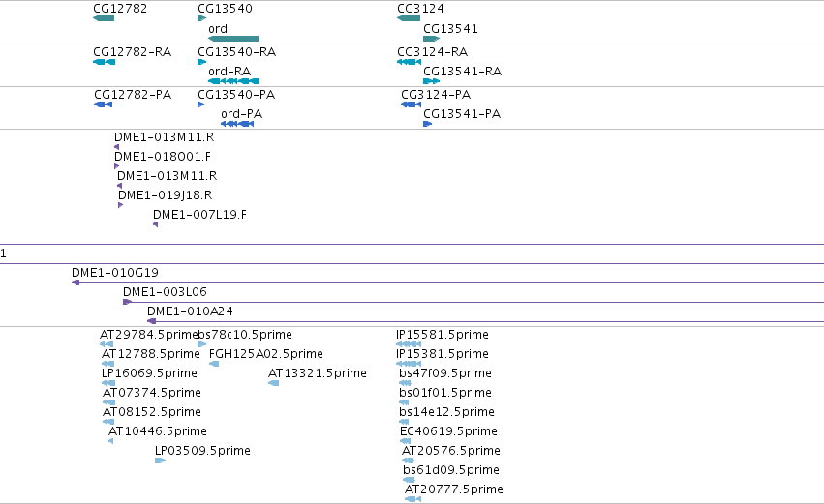Click the DME1-010G19 BAC label

point(115,273)
